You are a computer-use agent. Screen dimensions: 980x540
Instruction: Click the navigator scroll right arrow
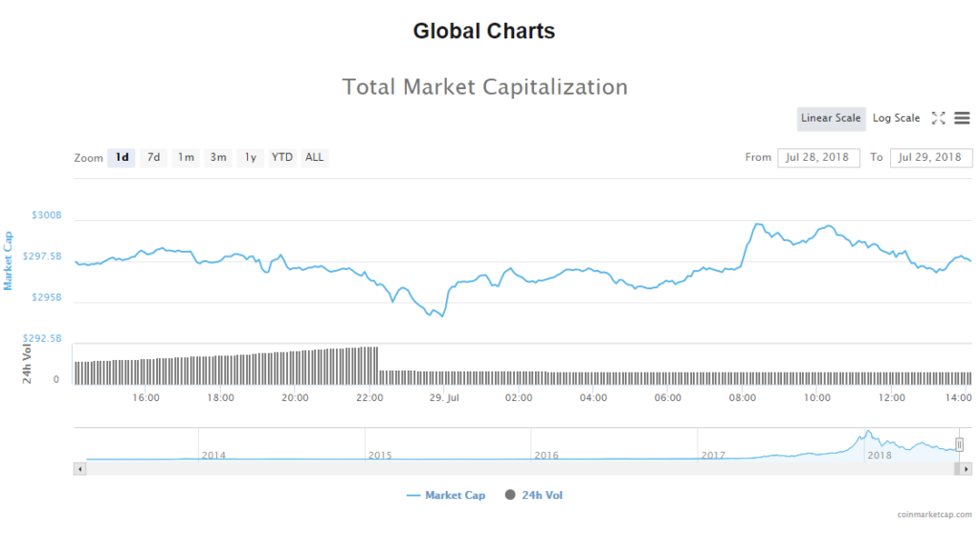[x=967, y=469]
